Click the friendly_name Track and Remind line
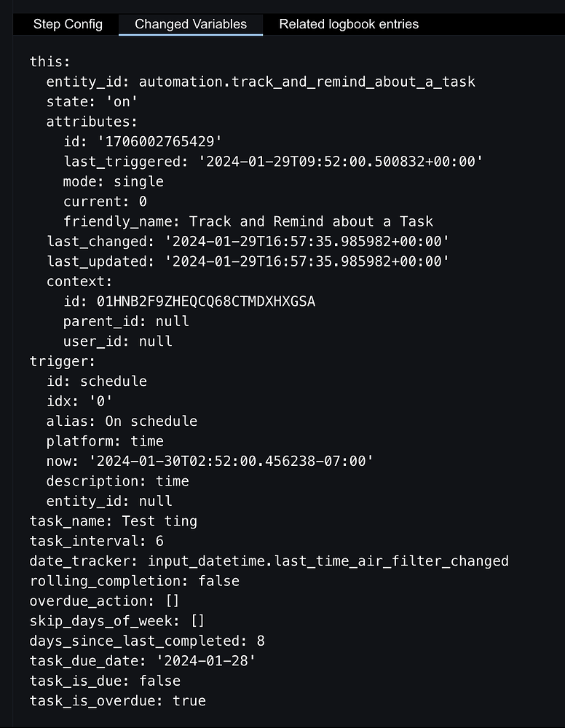The image size is (565, 728). (248, 221)
